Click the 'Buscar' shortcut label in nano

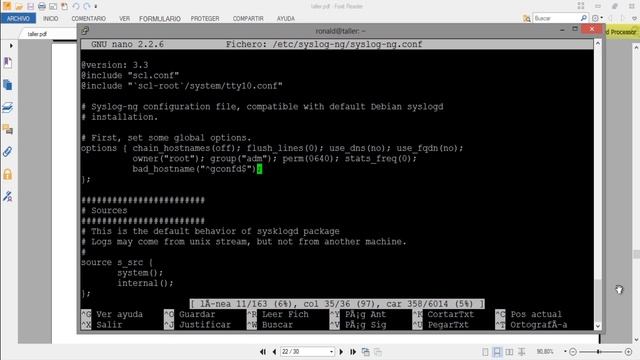(277, 325)
